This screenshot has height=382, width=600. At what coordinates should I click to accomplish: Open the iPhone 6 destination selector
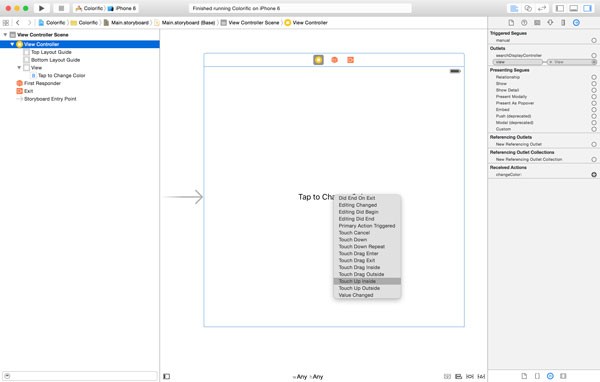[122, 8]
